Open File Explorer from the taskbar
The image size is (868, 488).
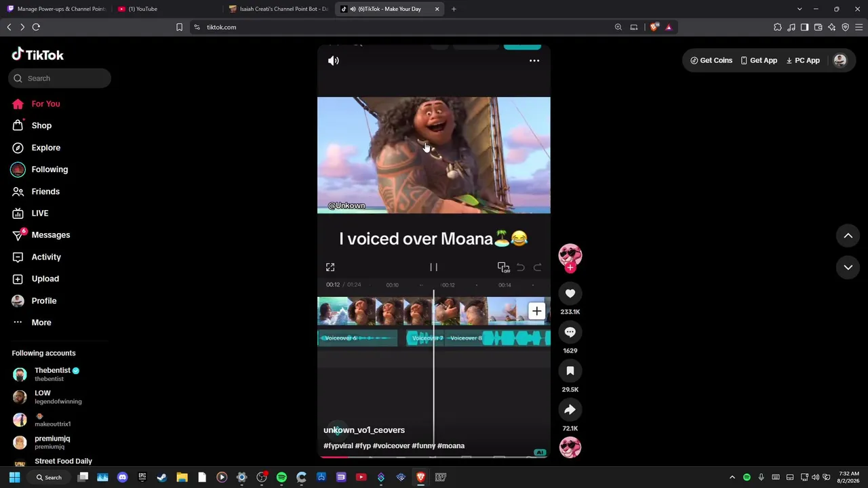[x=182, y=477]
